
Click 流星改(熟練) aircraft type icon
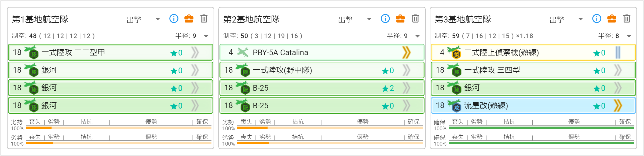click(454, 106)
